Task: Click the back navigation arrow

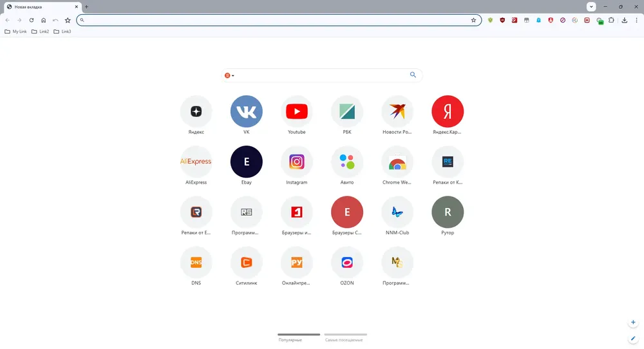Action: (7, 20)
